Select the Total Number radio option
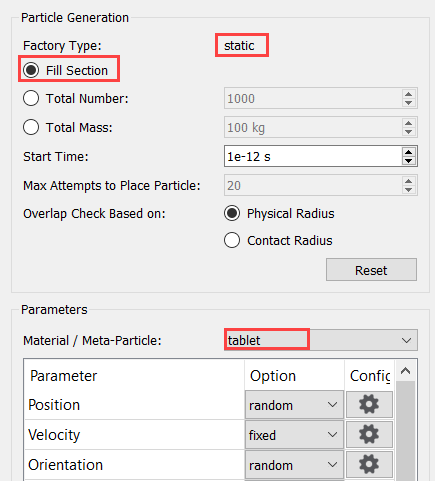The width and height of the screenshot is (435, 481). [31, 98]
